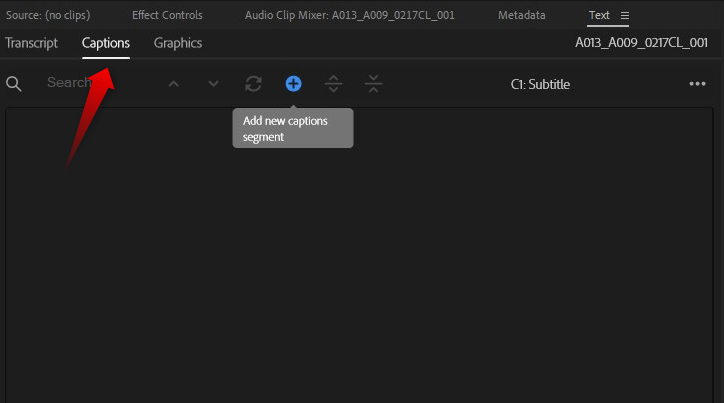Merge the caption segments
The height and width of the screenshot is (403, 724).
pyautogui.click(x=373, y=84)
